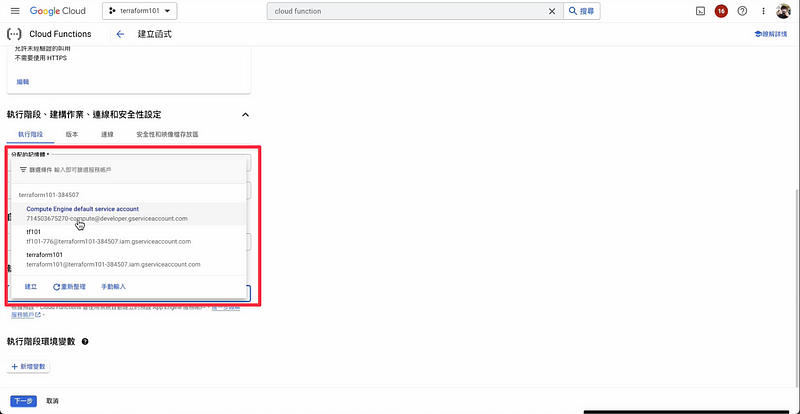Open the notifications badge showing 16
Screen dimensions: 800x414
pyautogui.click(x=721, y=11)
